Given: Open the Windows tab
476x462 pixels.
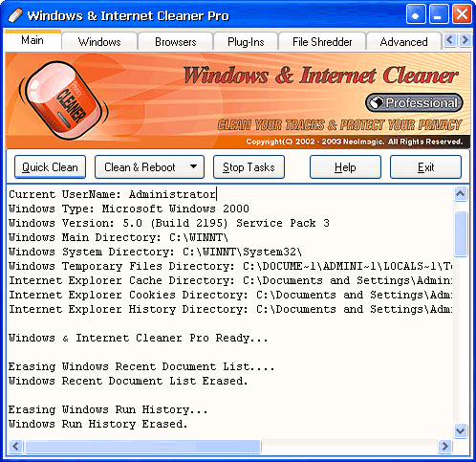Looking at the screenshot, I should tap(99, 42).
